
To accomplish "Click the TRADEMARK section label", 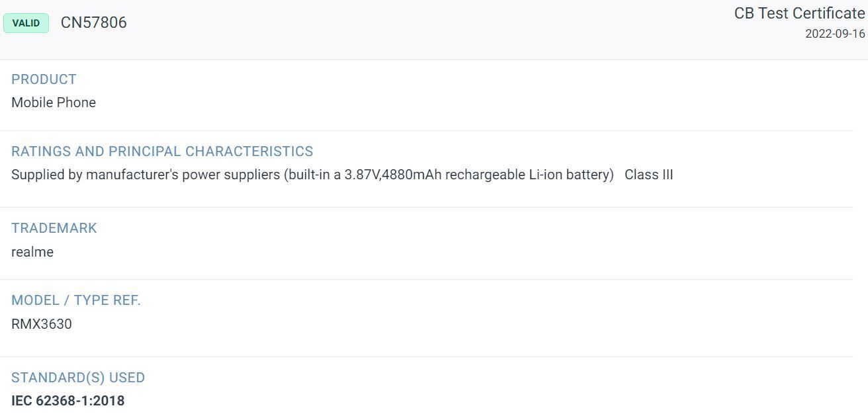I will (54, 228).
